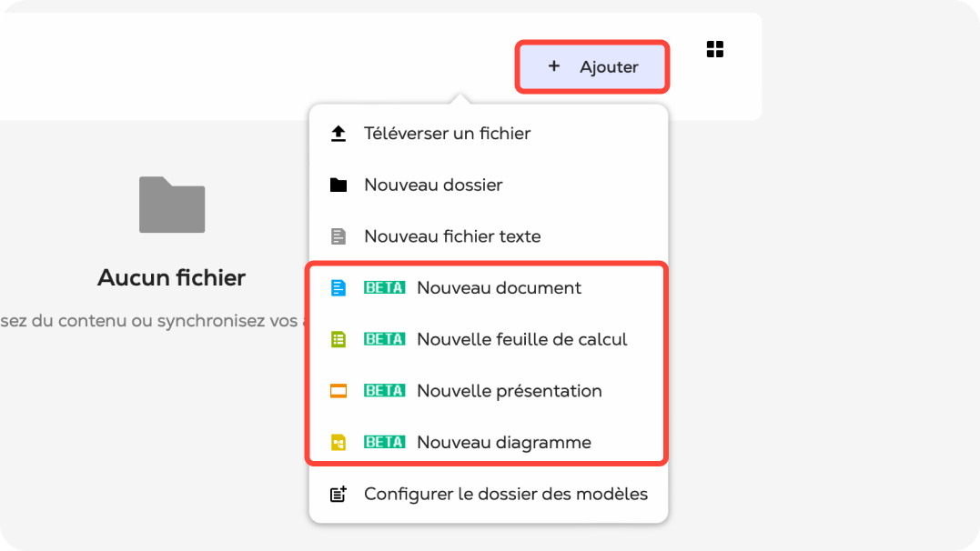Image resolution: width=980 pixels, height=551 pixels.
Task: Select Nouveau document menu entry
Action: [x=499, y=288]
